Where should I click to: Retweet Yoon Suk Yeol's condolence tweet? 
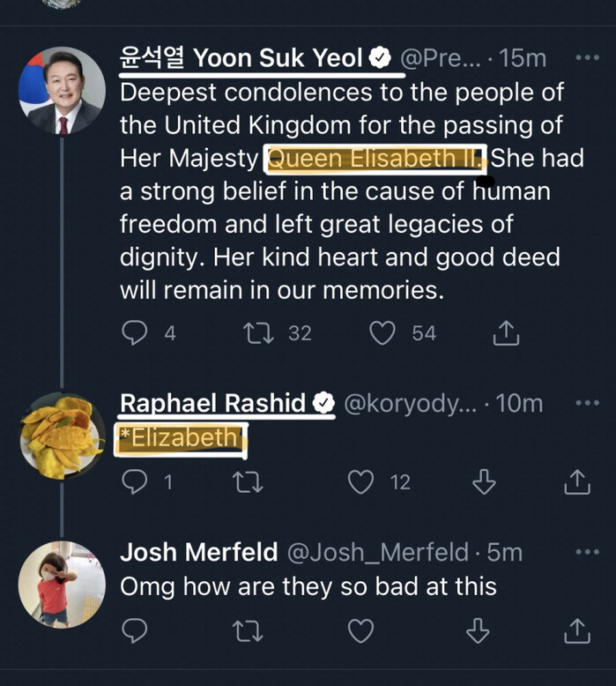coord(260,332)
